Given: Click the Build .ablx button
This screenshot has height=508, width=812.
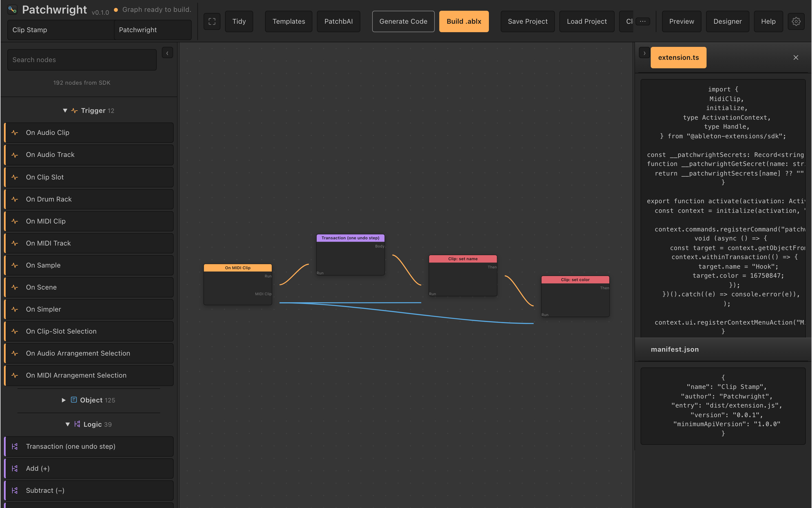Looking at the screenshot, I should click(x=464, y=21).
